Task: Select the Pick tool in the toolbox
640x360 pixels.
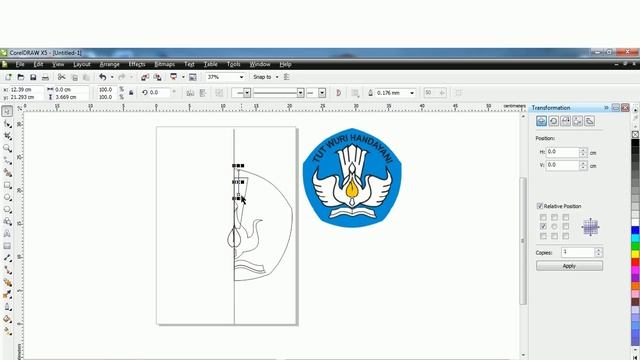Action: [x=7, y=111]
